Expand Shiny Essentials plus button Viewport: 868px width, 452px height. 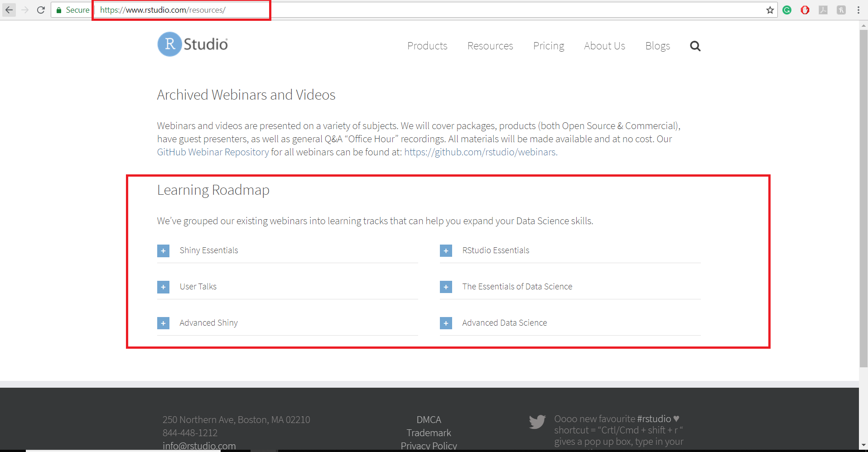click(x=163, y=250)
